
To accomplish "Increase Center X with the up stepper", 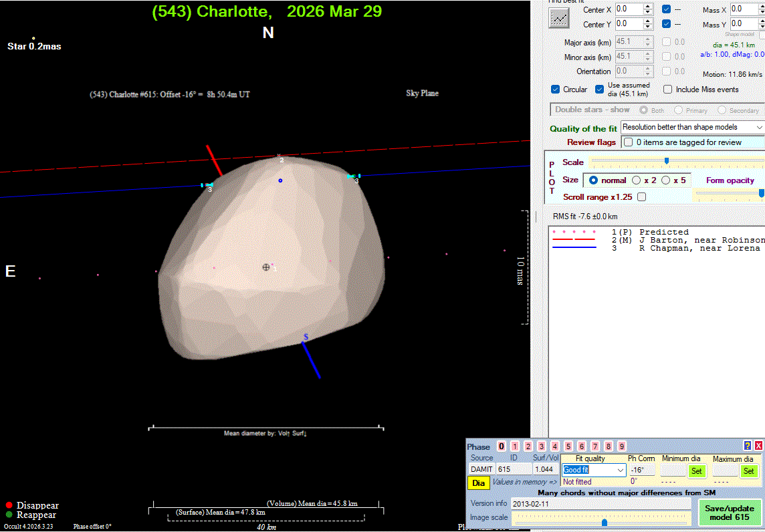I will pyautogui.click(x=647, y=6).
